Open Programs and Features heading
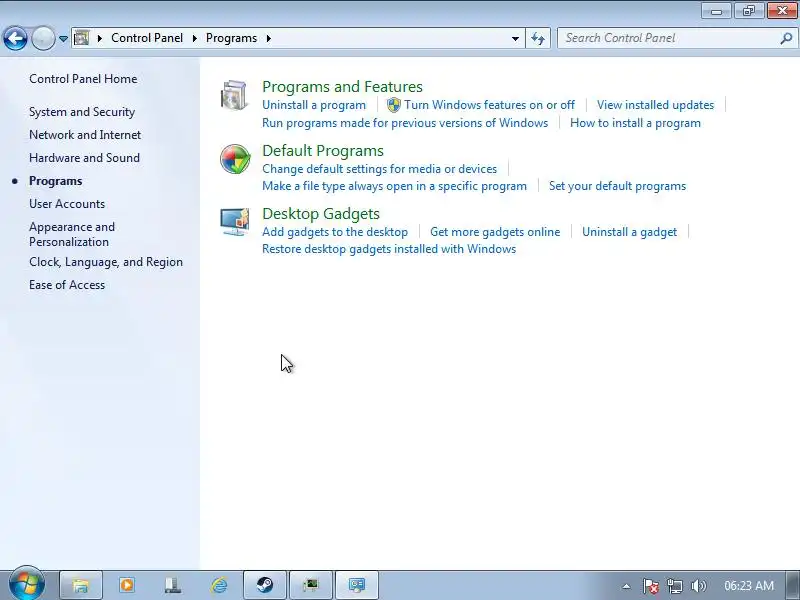The height and width of the screenshot is (600, 800). point(342,87)
